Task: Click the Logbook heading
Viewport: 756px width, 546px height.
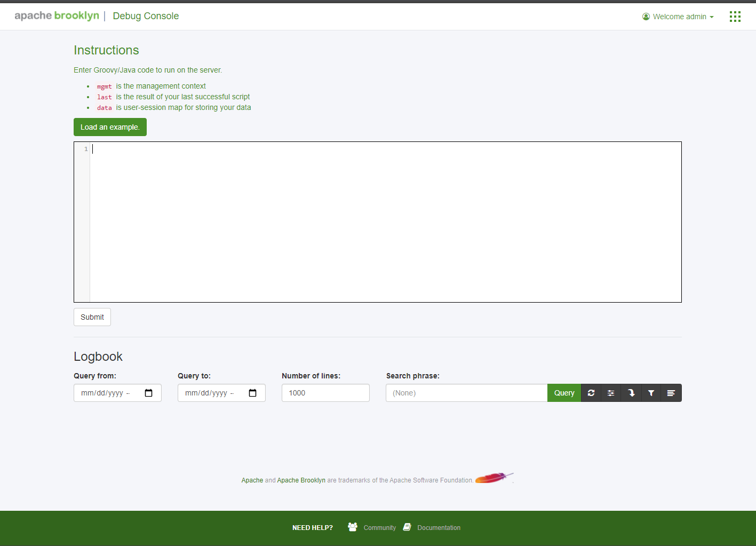Action: coord(98,357)
